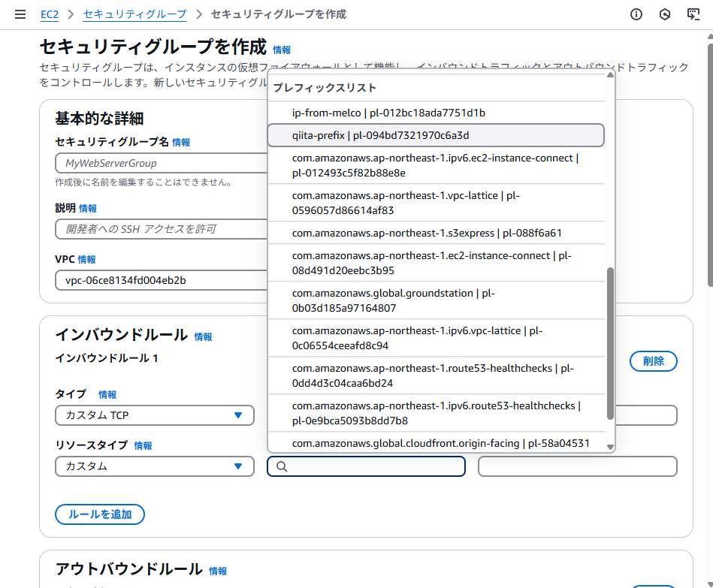Open the hamburger navigation menu
713x588 pixels.
20,14
